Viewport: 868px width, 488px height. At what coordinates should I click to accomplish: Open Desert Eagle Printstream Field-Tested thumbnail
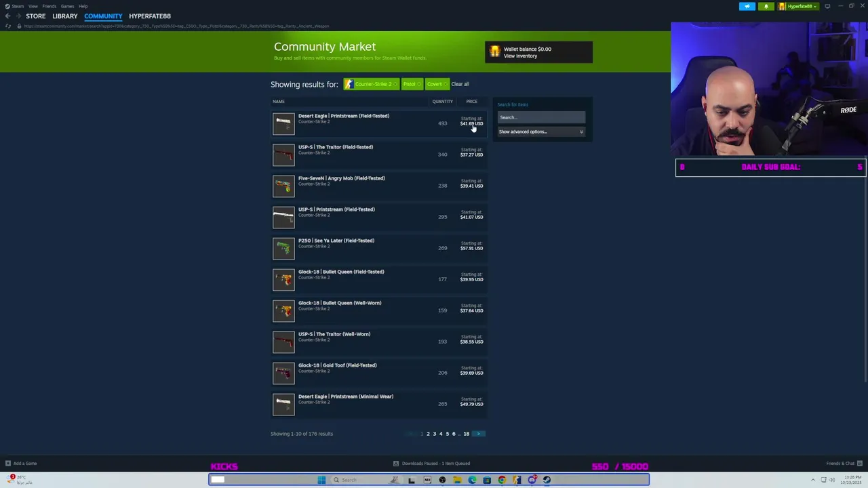coord(283,123)
